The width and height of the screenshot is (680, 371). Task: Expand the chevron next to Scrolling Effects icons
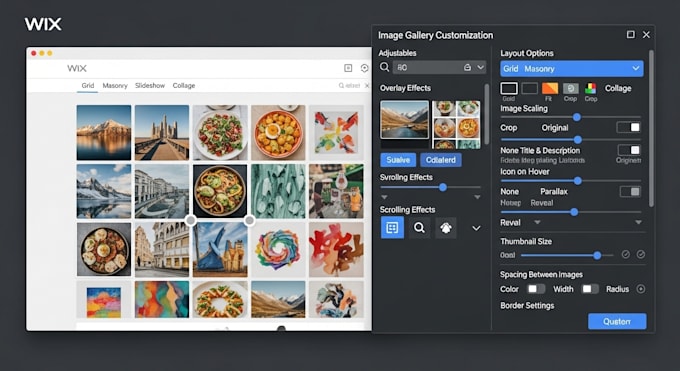tap(476, 228)
